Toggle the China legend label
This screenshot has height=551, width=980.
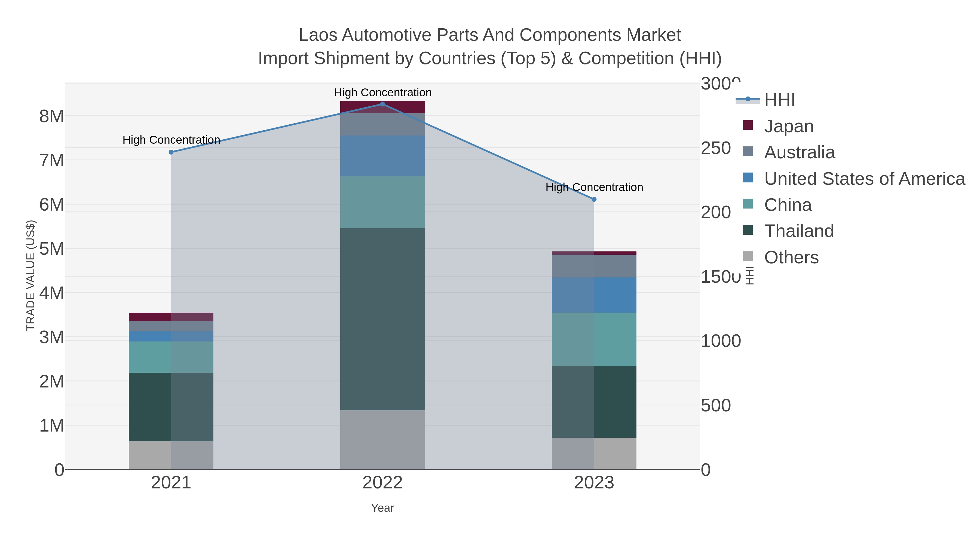(x=788, y=205)
